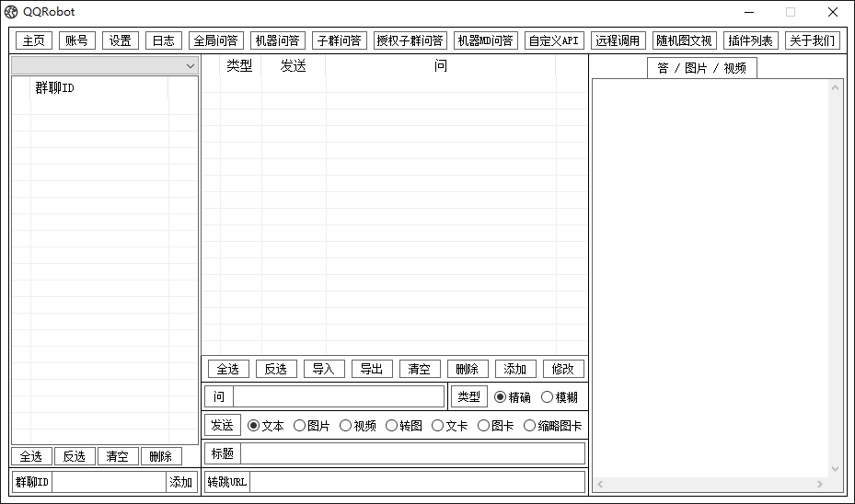Open the 插件列表 tab
The width and height of the screenshot is (855, 504).
(750, 40)
